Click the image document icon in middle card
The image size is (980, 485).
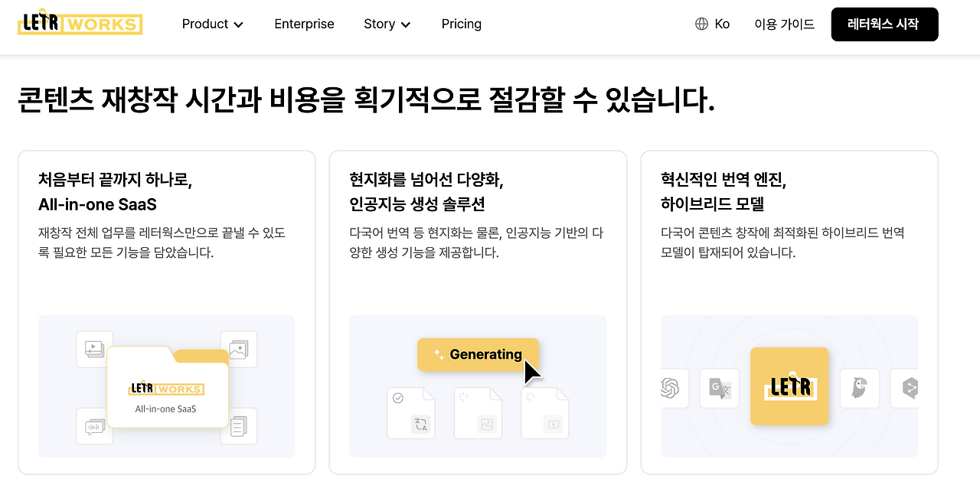click(x=478, y=413)
